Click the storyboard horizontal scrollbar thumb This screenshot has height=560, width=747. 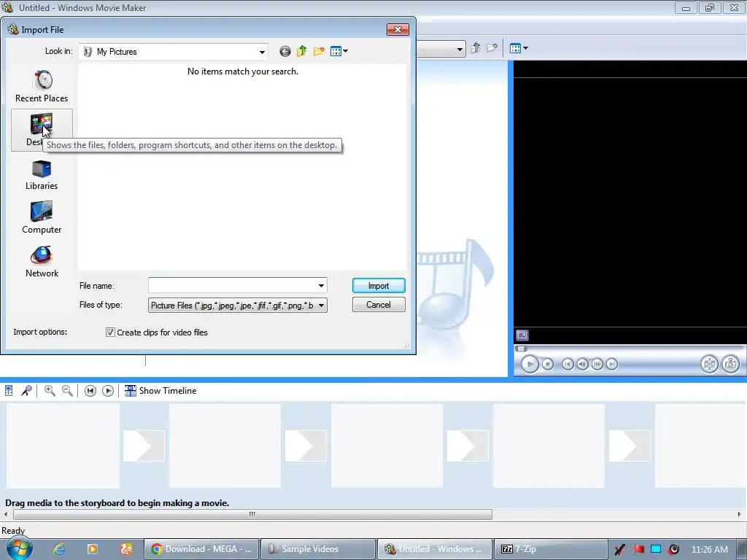[x=252, y=514]
